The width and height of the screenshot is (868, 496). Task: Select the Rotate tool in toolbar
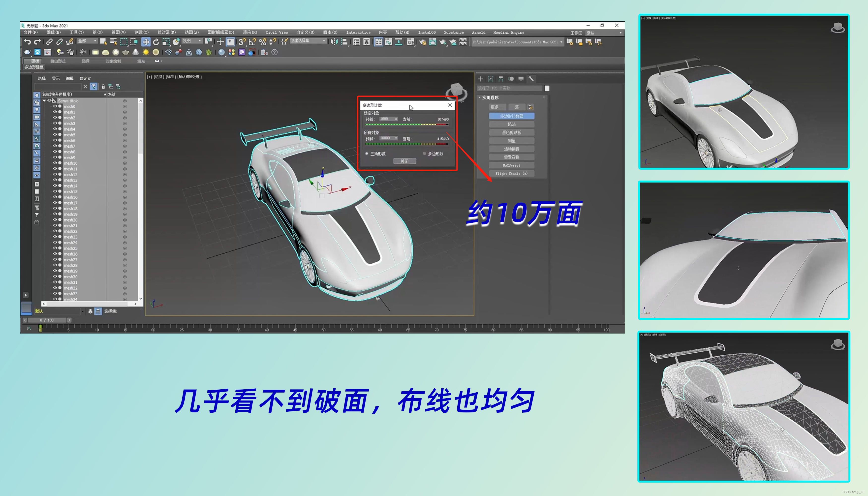click(156, 42)
